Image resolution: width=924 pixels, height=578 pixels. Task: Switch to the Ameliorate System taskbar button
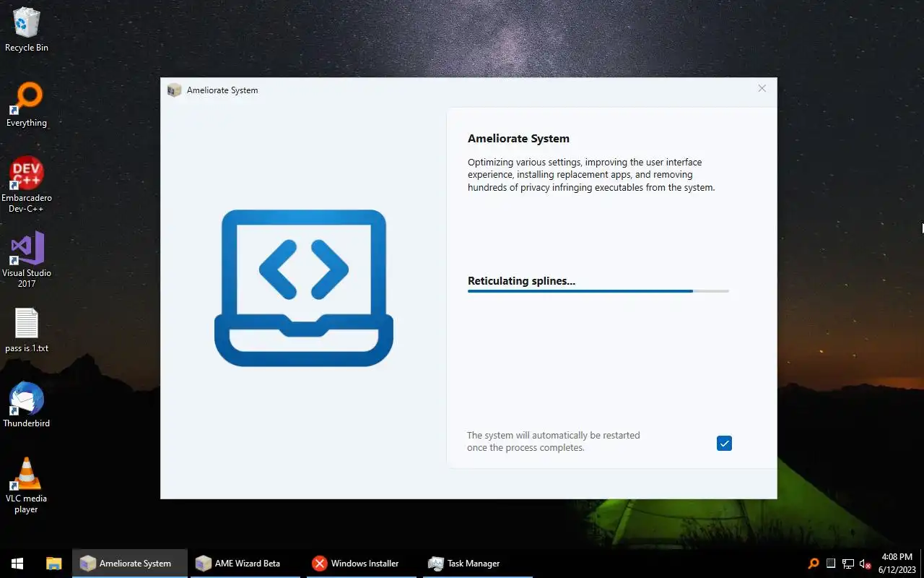(130, 564)
